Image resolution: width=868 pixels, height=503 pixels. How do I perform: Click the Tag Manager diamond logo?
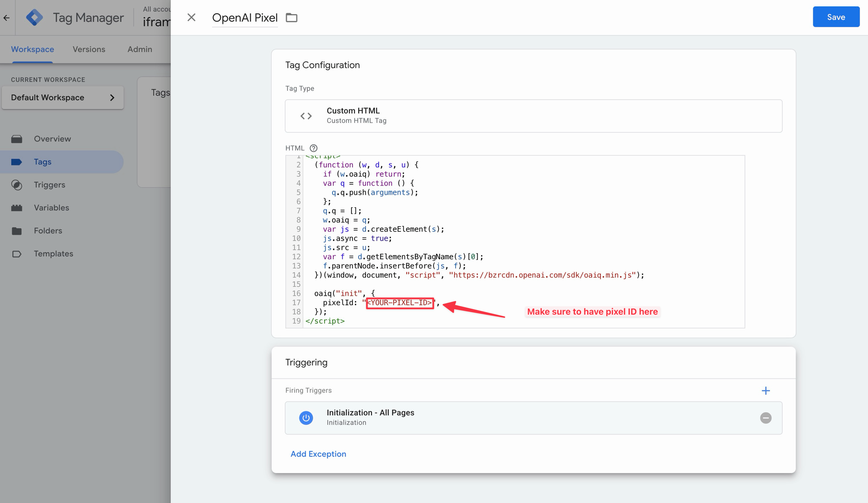click(x=34, y=17)
